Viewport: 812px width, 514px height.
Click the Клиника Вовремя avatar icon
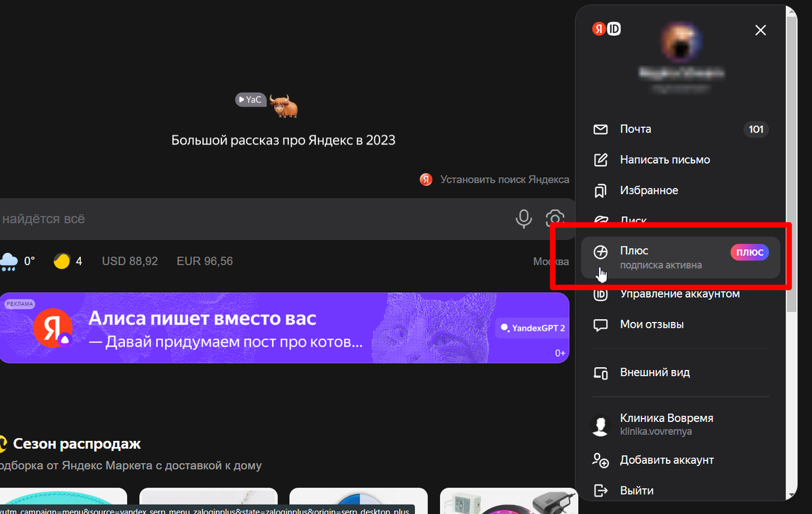point(600,425)
